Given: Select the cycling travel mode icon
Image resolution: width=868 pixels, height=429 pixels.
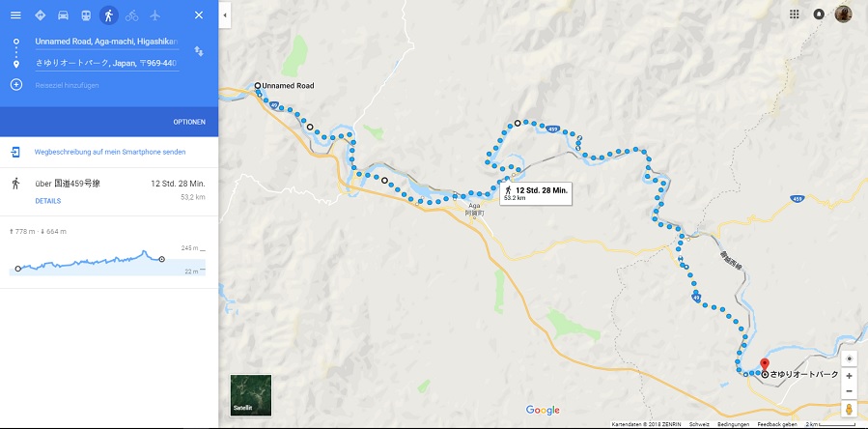Looking at the screenshot, I should (131, 14).
